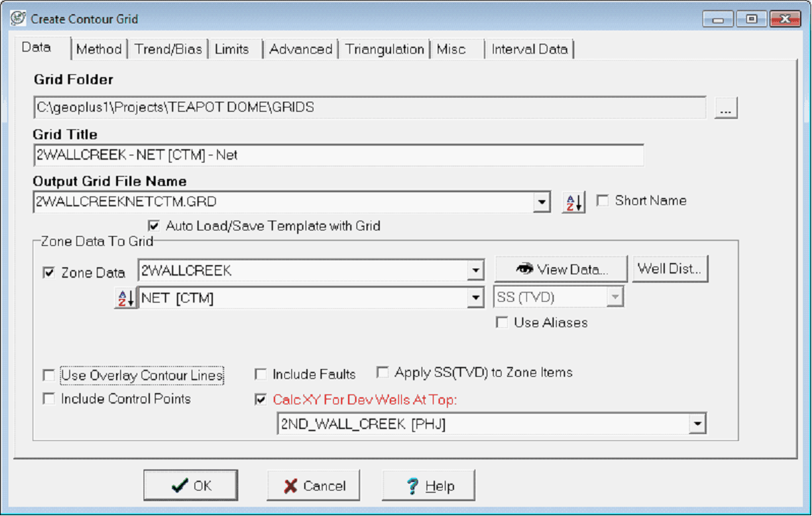This screenshot has height=516, width=812.
Task: Expand the 2WALLCREEK zone dropdown
Action: (476, 271)
